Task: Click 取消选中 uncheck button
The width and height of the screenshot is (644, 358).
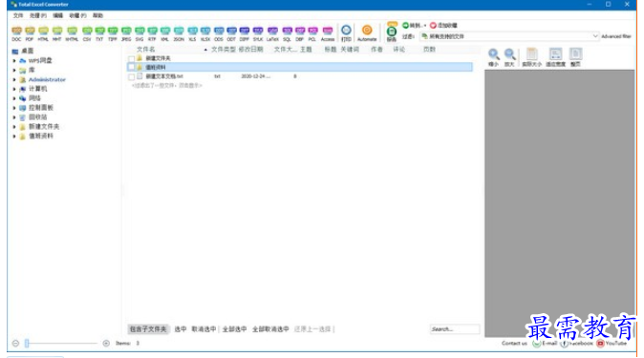Action: point(204,329)
